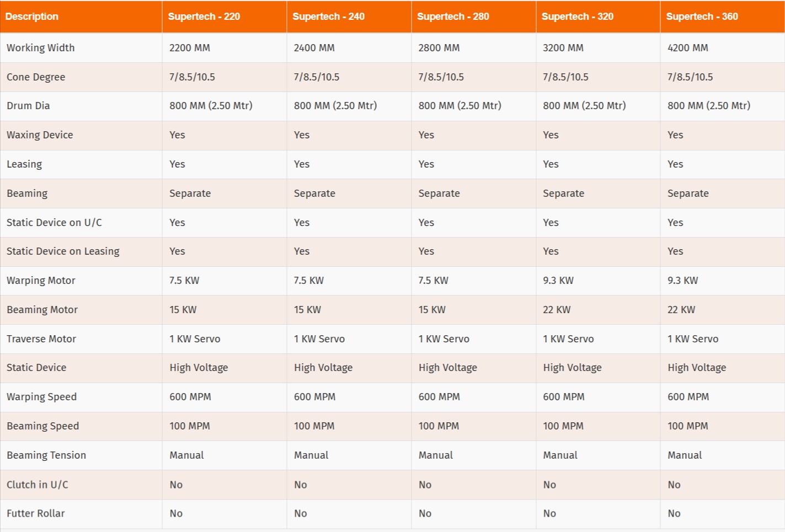Click the Working Width row label
Screen dimensions: 785x532
(41, 48)
